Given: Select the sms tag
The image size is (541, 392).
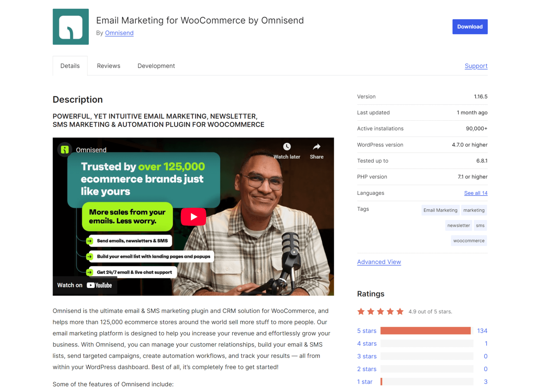Looking at the screenshot, I should point(480,225).
